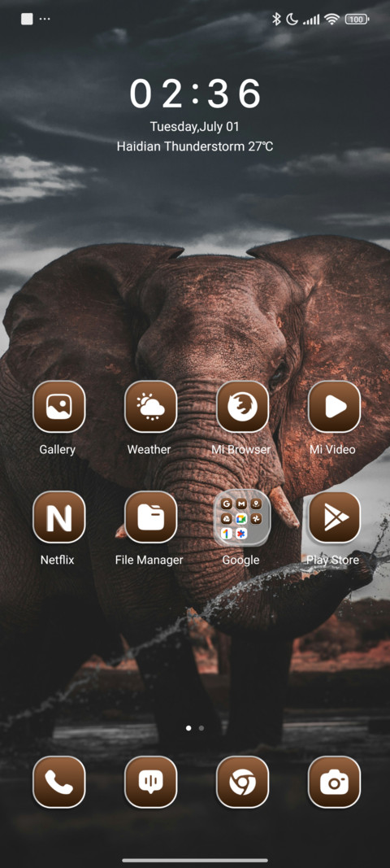Open the File Manager app
This screenshot has width=390, height=868.
[150, 517]
